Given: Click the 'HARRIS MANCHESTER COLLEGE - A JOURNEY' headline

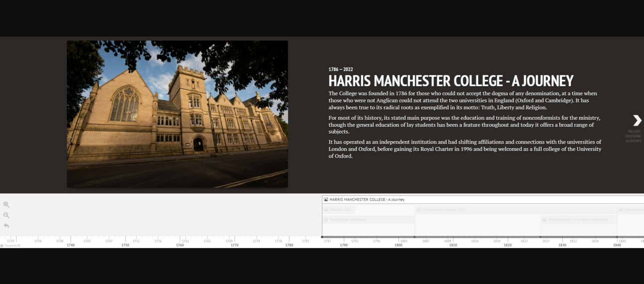Looking at the screenshot, I should [x=451, y=81].
